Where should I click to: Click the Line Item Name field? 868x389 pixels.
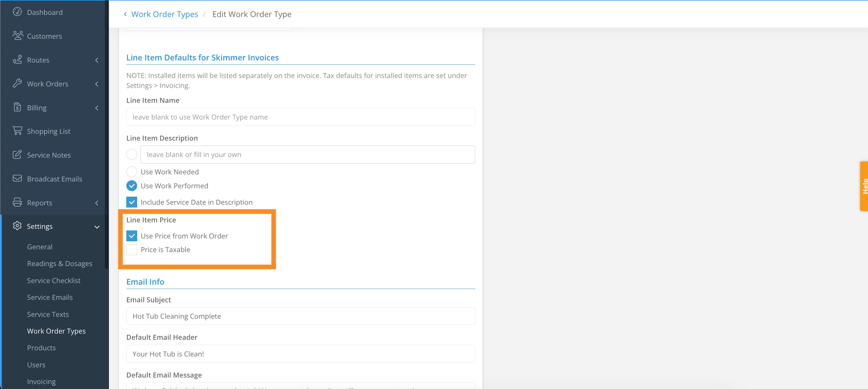coord(300,117)
